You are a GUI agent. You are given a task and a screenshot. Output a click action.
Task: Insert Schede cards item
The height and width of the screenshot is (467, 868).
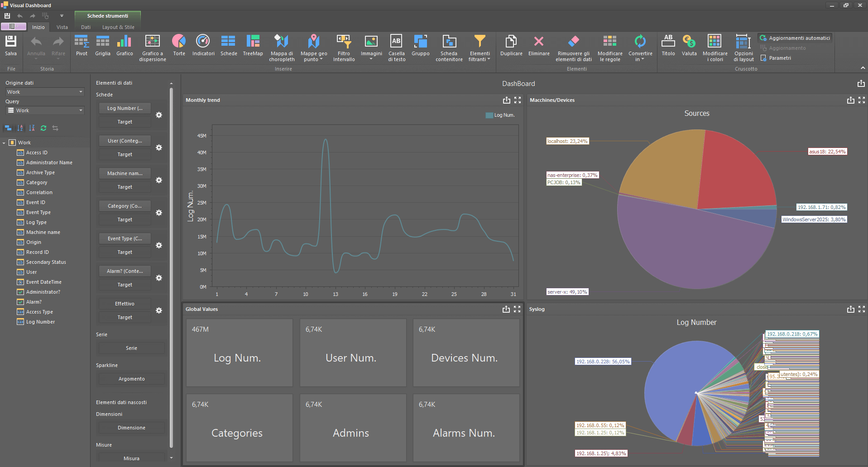pos(229,46)
